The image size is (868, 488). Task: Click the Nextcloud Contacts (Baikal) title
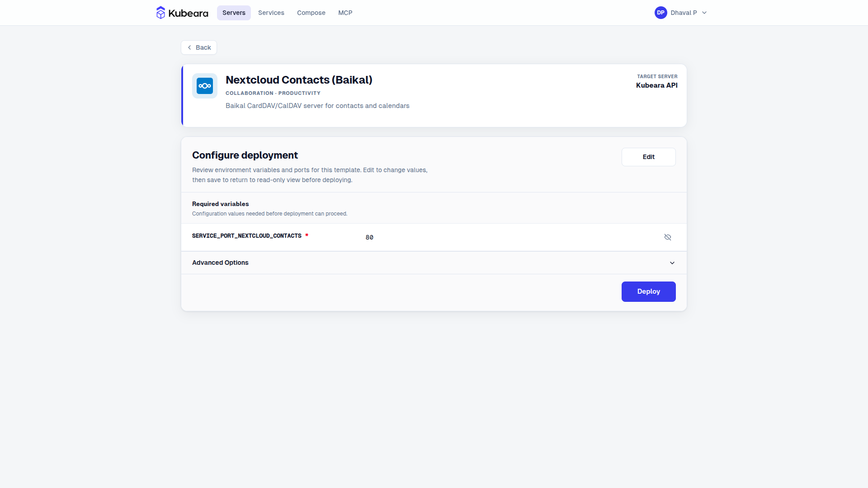pyautogui.click(x=299, y=80)
